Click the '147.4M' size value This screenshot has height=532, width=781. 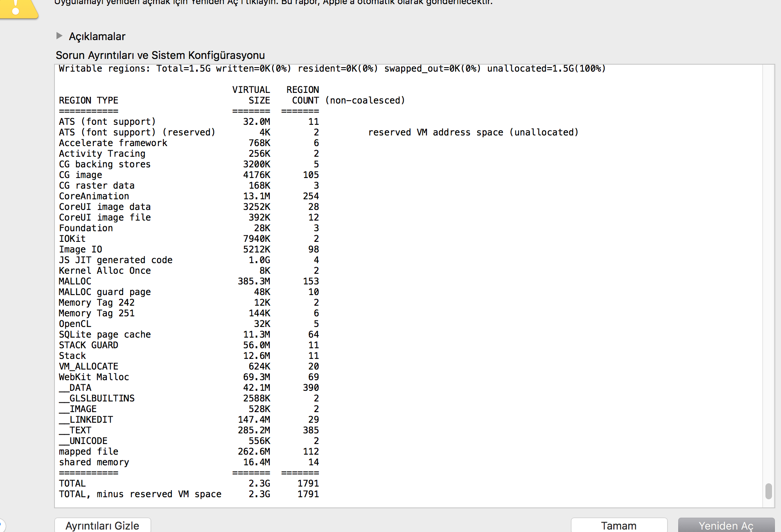[x=254, y=419]
